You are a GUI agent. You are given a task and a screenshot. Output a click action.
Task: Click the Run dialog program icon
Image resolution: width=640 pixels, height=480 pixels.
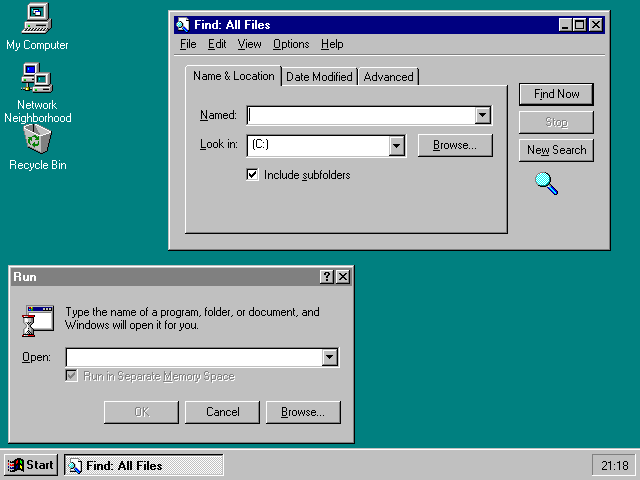click(40, 320)
